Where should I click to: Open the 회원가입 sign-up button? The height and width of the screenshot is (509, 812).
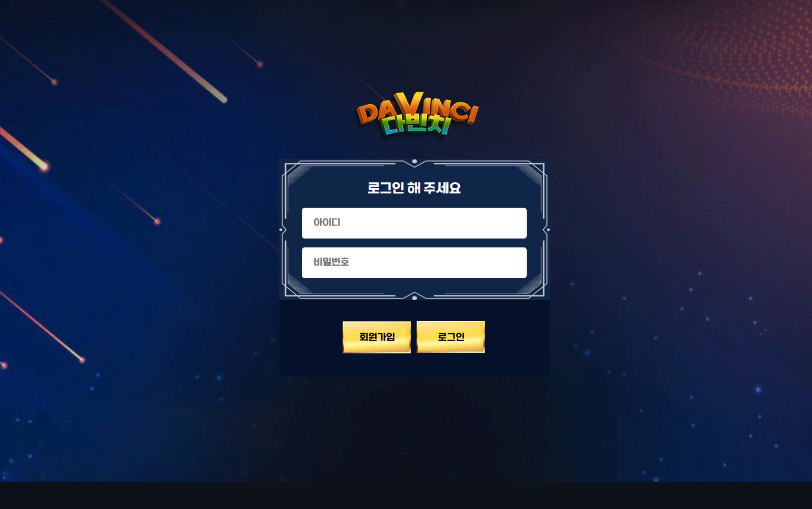pyautogui.click(x=376, y=337)
